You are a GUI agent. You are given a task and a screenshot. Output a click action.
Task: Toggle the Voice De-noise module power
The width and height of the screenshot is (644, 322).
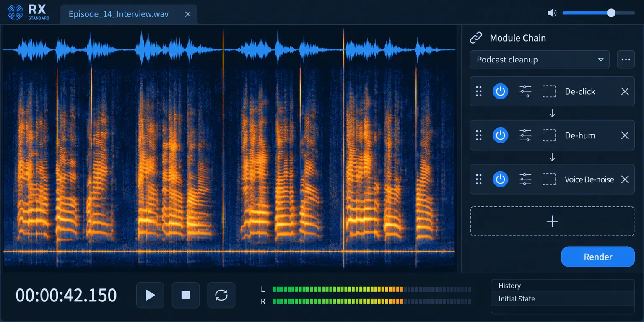(500, 179)
